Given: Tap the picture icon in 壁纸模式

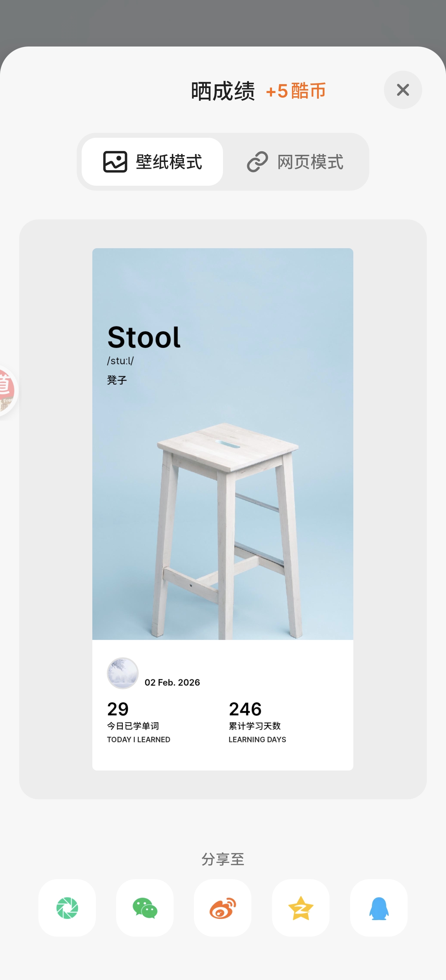Looking at the screenshot, I should point(115,162).
